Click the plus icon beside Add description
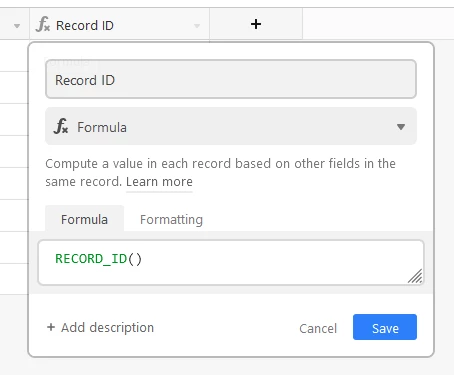Screen dimensions: 454x375 51,327
